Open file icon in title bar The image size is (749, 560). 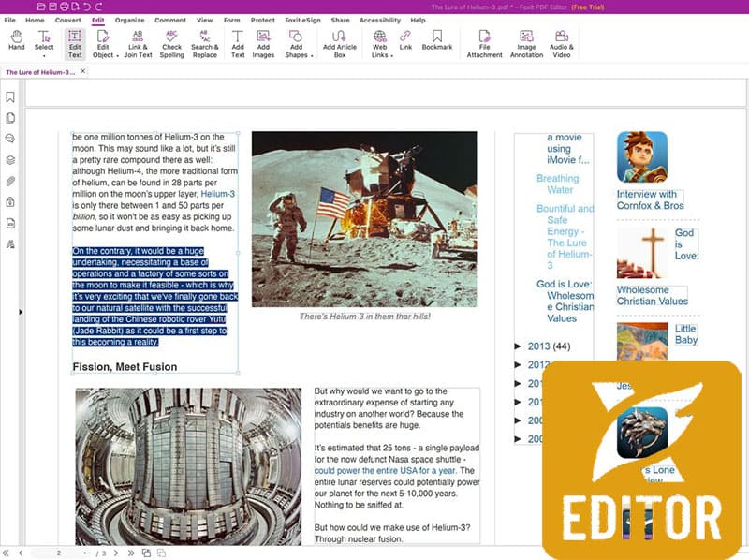coord(41,7)
